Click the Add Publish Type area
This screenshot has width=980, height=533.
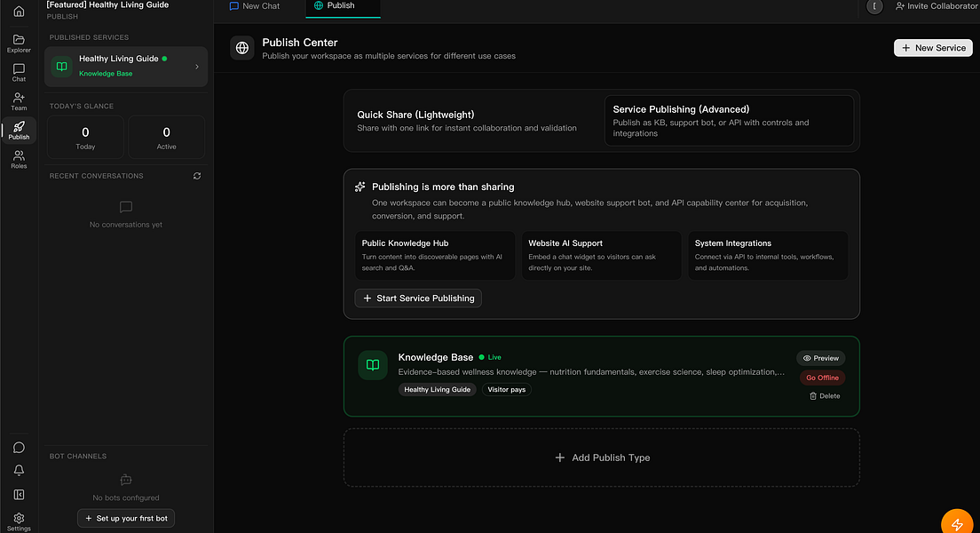[x=602, y=457]
